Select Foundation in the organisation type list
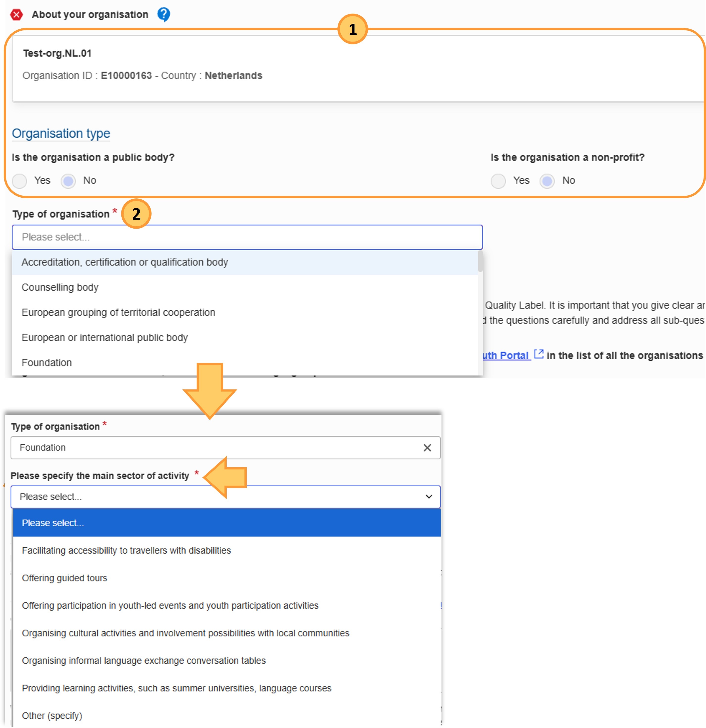706x728 pixels. point(47,363)
